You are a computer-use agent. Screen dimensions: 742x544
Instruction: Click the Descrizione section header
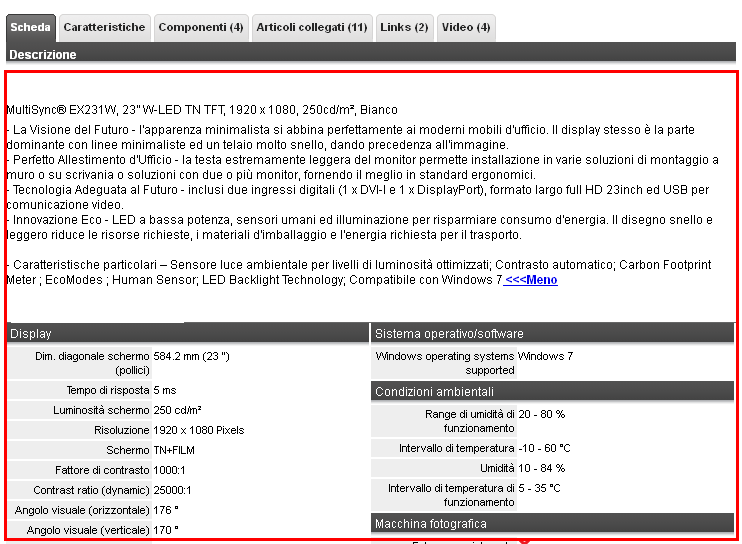pyautogui.click(x=371, y=54)
